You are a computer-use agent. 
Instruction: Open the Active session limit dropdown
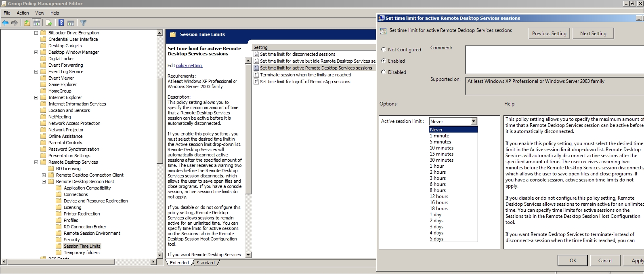point(474,121)
